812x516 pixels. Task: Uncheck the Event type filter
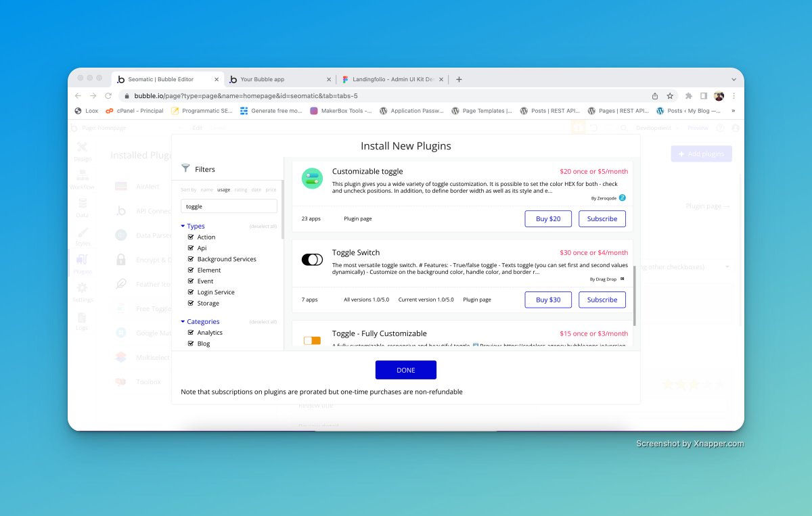(191, 281)
